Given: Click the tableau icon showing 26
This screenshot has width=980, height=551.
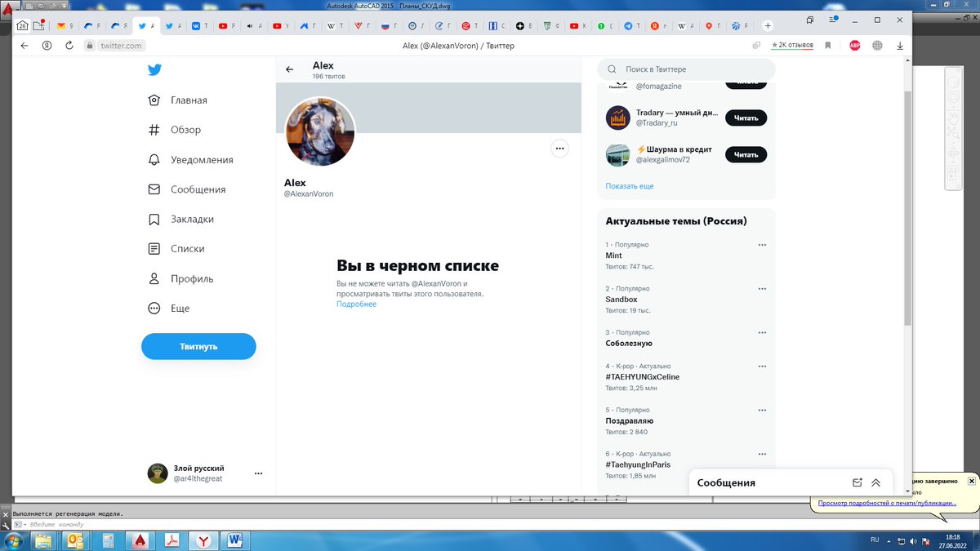Looking at the screenshot, I should tap(22, 26).
